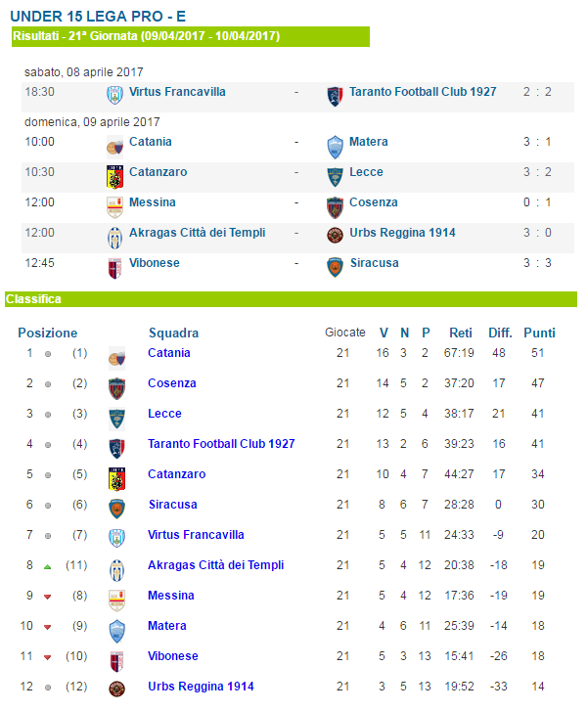Viewport: 588px width, 711px height.
Task: Open the Akragas Città dei Templi standings link
Action: coord(215,565)
